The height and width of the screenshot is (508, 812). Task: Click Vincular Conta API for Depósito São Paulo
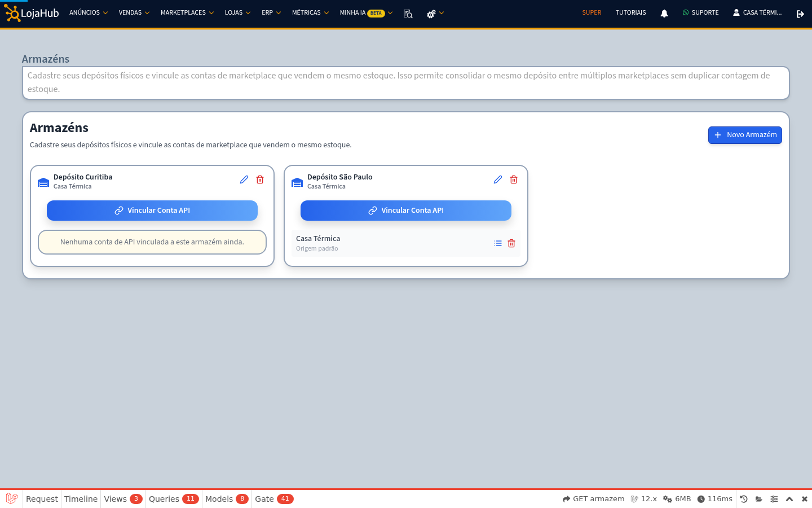(406, 211)
